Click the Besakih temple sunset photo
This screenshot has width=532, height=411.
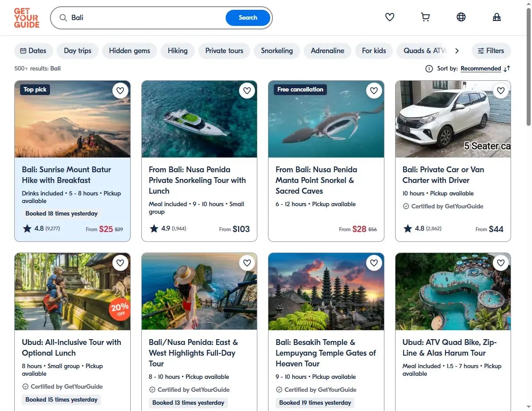(326, 291)
